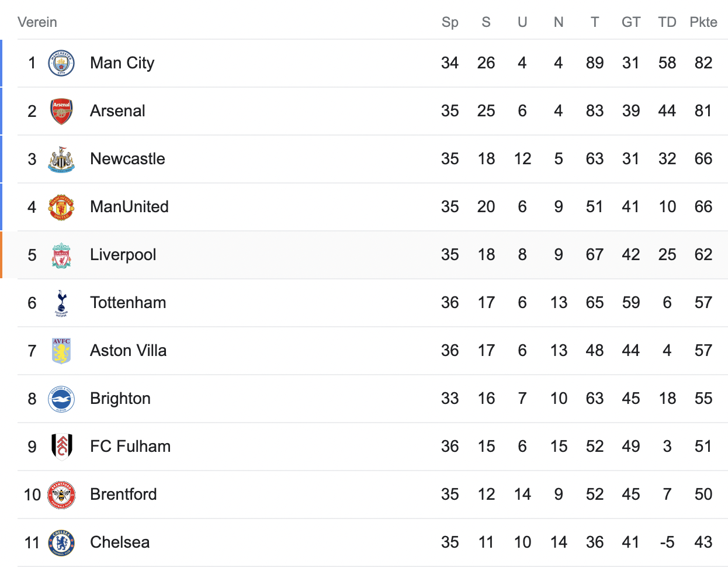Click the Sp games played header
Screen dimensions: 728x567
[450, 22]
